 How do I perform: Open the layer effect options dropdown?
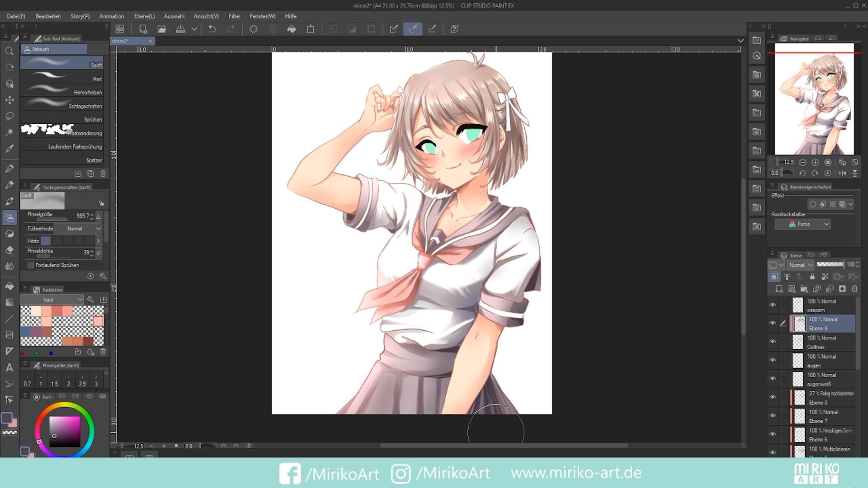coord(850,204)
